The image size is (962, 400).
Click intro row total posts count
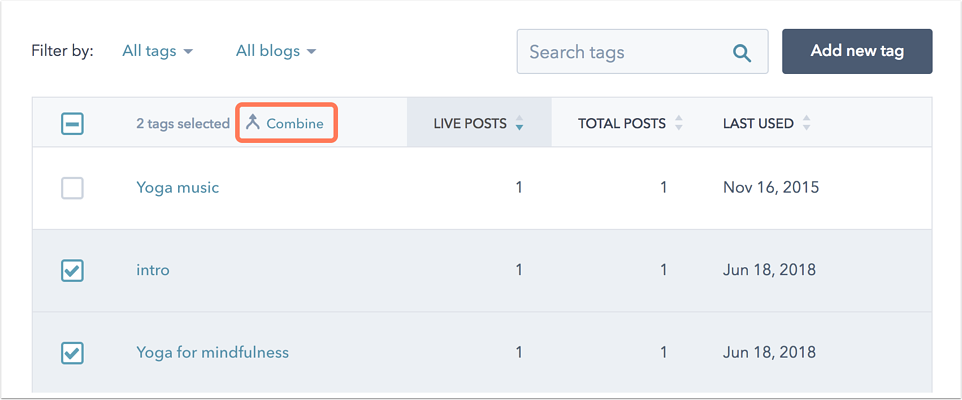click(x=663, y=269)
